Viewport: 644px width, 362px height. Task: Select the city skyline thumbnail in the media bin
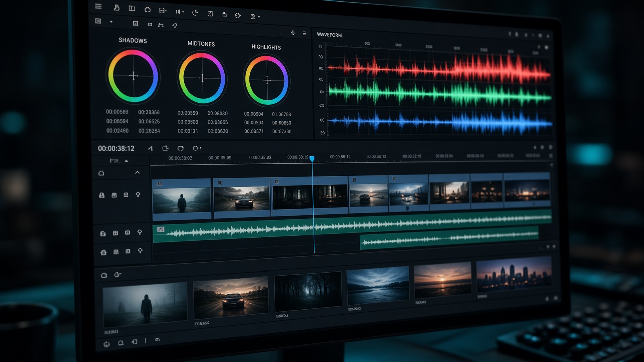click(514, 275)
